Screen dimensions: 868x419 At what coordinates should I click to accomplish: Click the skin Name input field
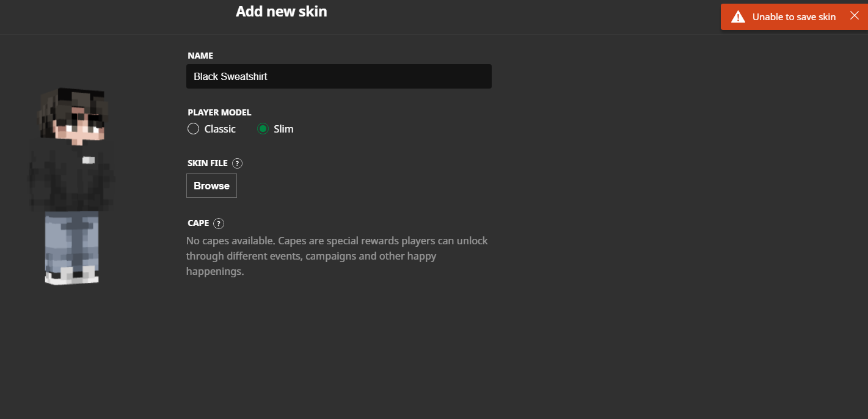click(338, 76)
